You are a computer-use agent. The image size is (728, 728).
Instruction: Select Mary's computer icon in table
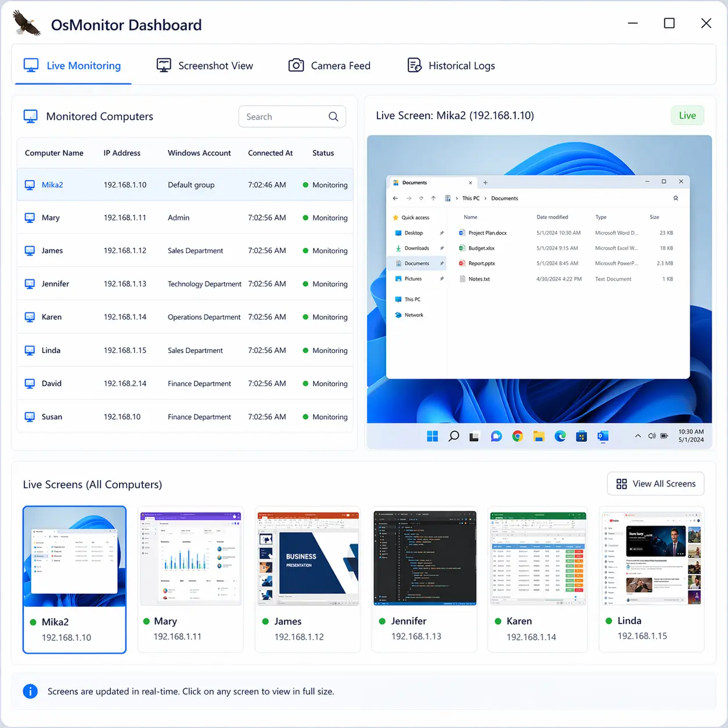30,218
